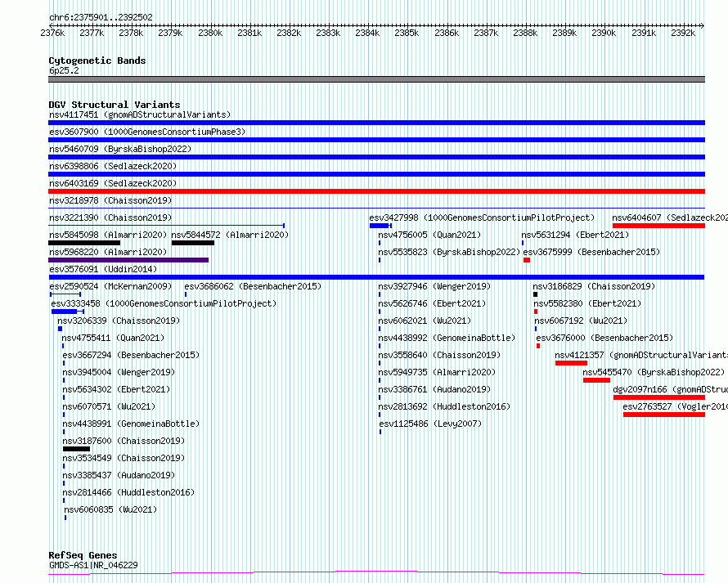The height and width of the screenshot is (583, 728).
Task: Click the 2384k ruler position marker
Action: (x=367, y=33)
